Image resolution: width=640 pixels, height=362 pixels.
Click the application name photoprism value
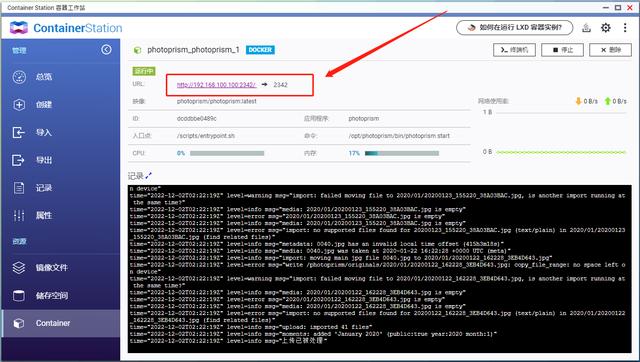pyautogui.click(x=363, y=118)
